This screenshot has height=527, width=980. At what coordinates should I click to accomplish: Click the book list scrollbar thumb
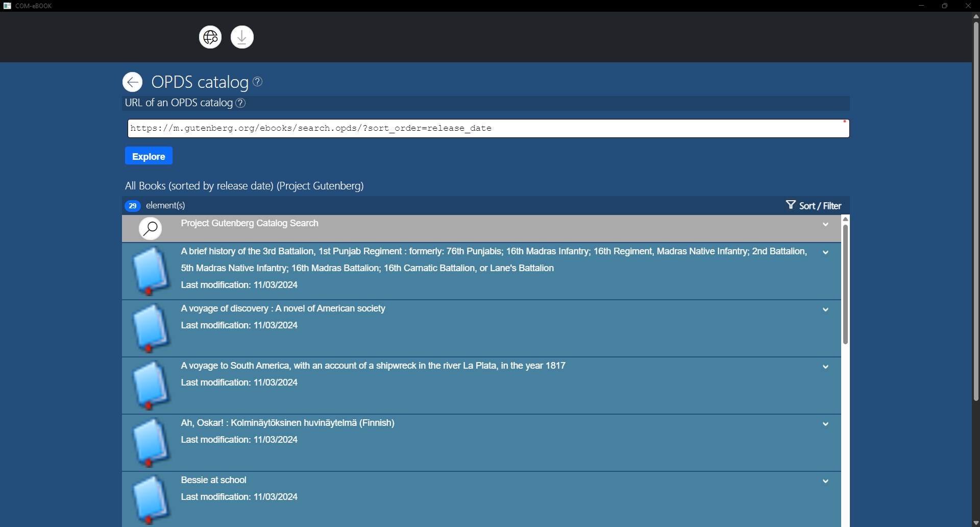[845, 285]
